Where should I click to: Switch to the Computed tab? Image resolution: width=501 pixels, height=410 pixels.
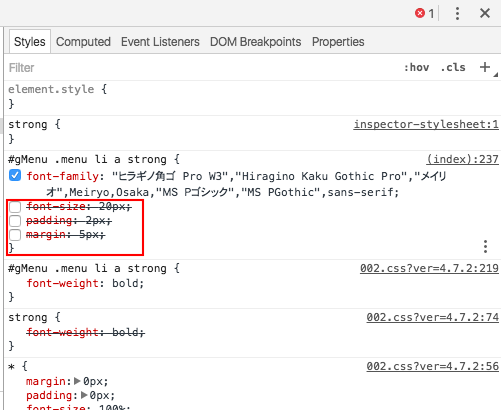pyautogui.click(x=83, y=42)
